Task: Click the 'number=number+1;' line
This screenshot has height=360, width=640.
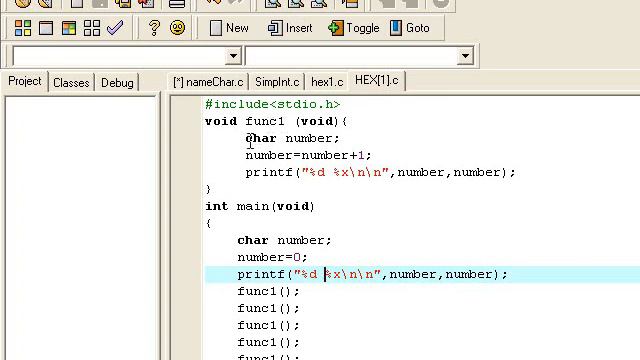Action: 308,156
